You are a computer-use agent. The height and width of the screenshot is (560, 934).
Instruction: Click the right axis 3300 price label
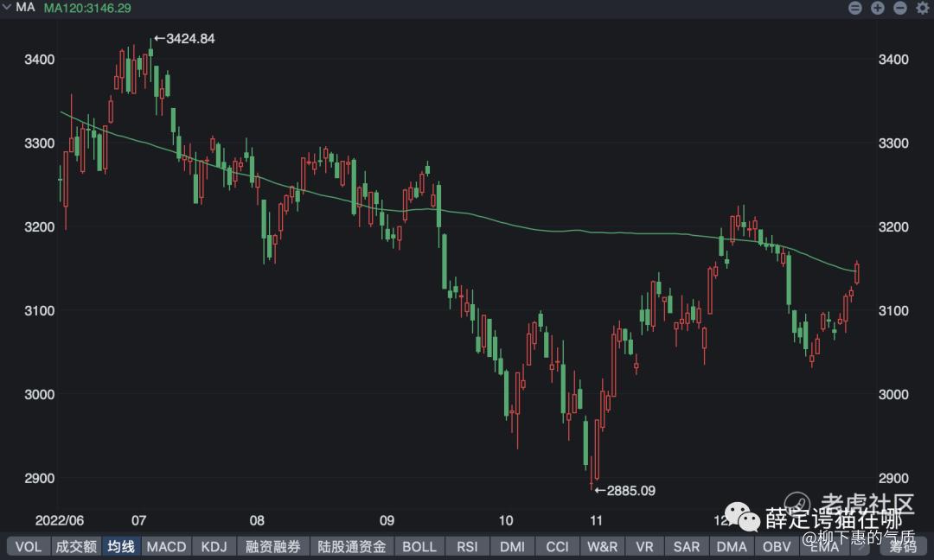[x=893, y=143]
